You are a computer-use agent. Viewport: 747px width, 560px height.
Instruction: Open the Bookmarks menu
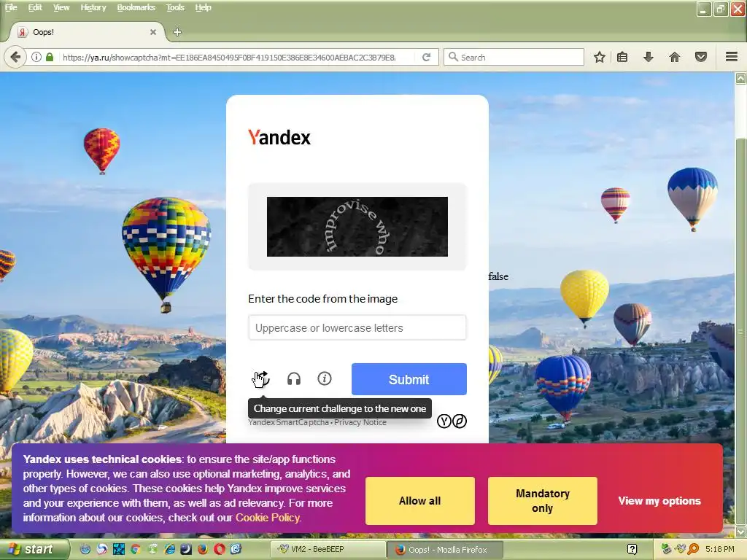(136, 7)
